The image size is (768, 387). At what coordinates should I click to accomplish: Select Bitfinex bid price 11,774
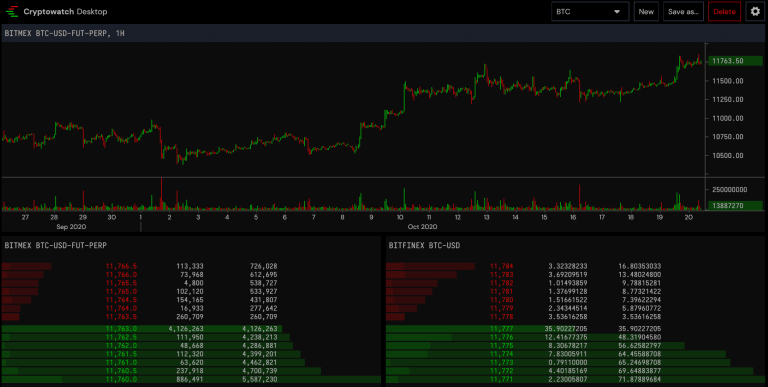point(502,354)
